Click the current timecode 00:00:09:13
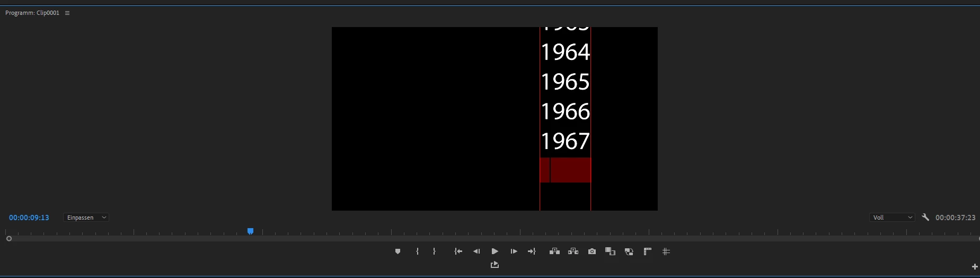 point(29,218)
